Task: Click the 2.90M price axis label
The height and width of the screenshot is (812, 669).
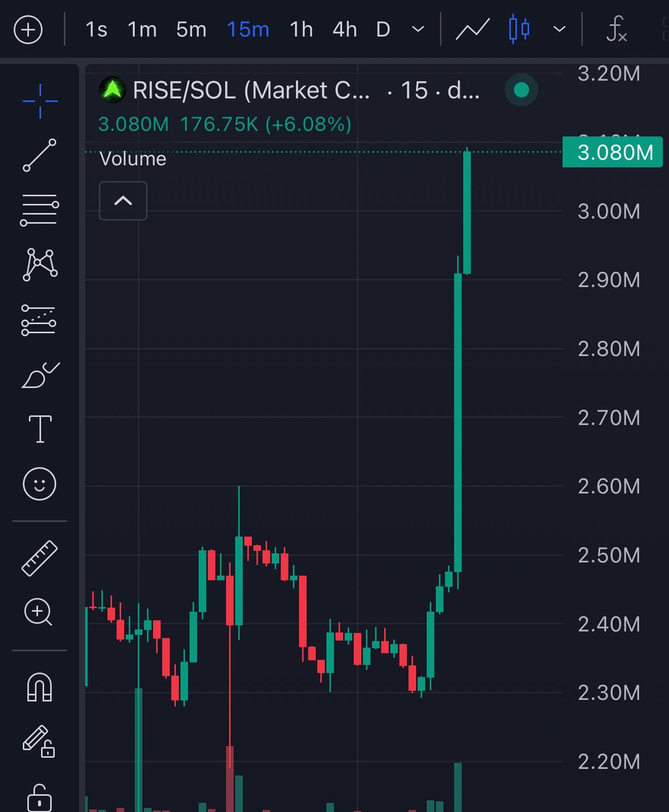Action: 609,279
